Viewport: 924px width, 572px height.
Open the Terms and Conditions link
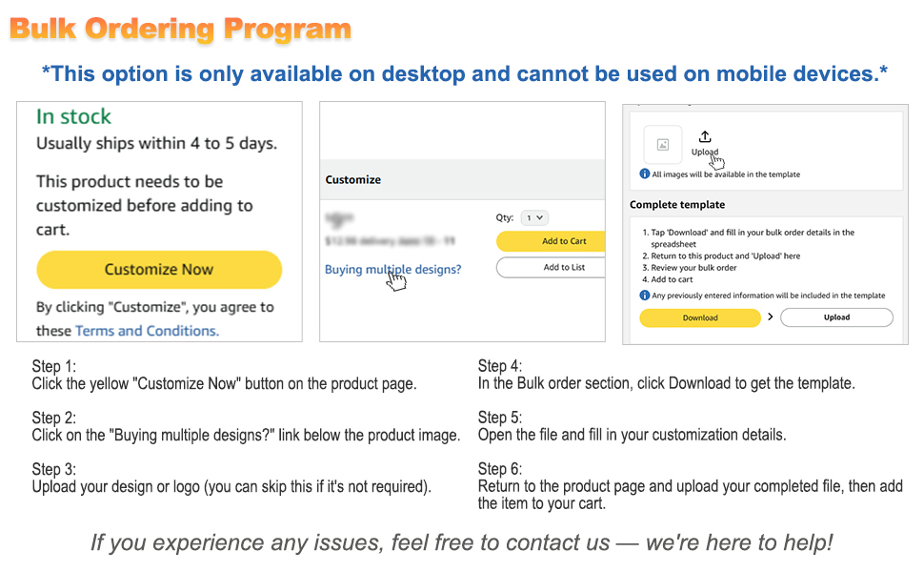point(147,331)
